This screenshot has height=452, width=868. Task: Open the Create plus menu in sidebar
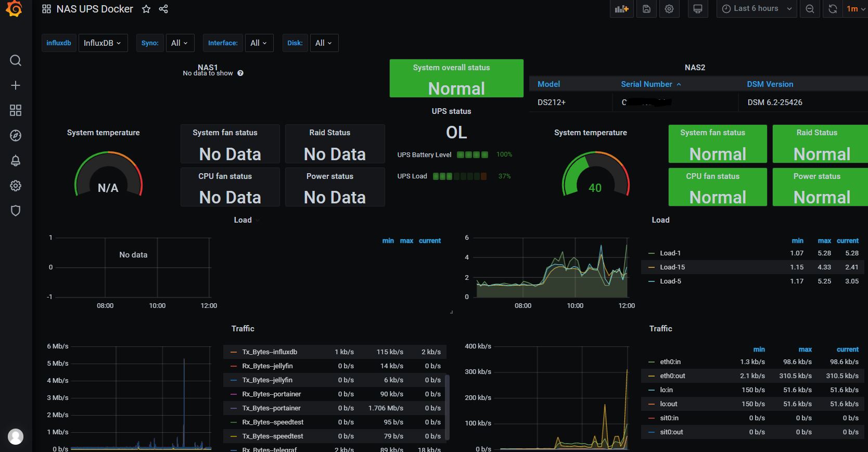point(16,85)
